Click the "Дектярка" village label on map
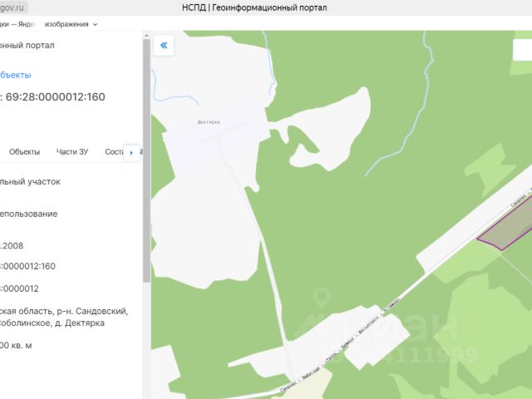This screenshot has height=399, width=532. (x=209, y=122)
